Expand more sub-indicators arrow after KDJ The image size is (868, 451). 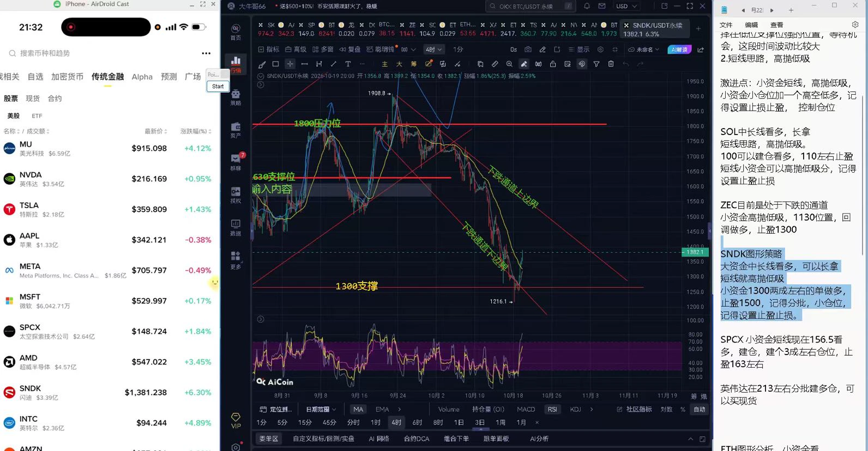[592, 409]
